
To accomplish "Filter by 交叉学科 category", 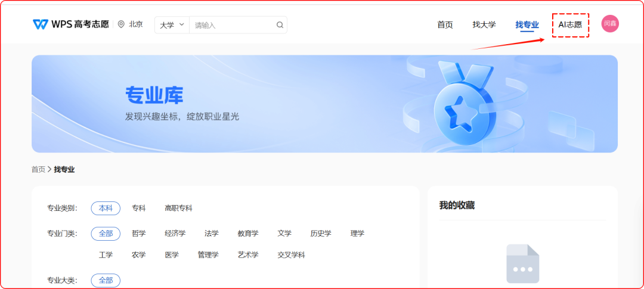I will pyautogui.click(x=291, y=255).
